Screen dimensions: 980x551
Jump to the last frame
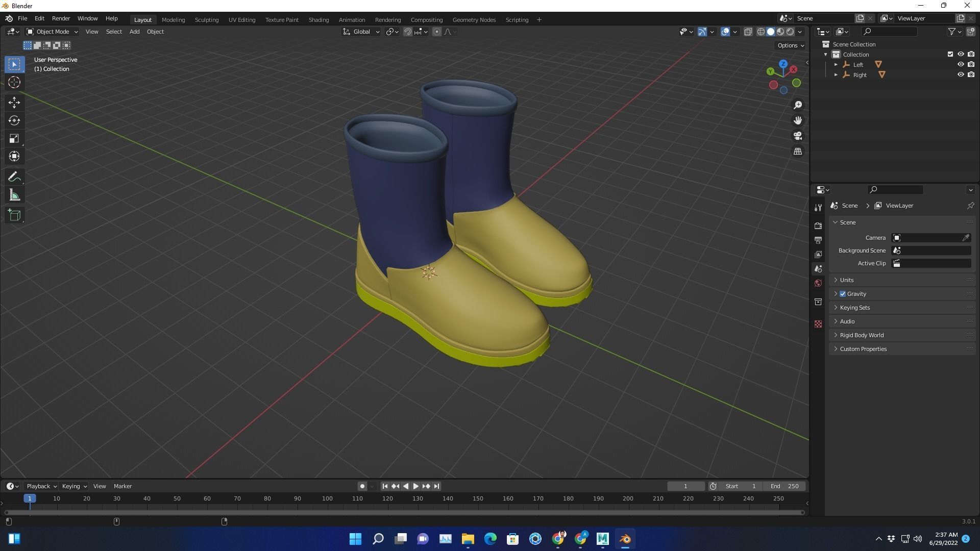436,486
